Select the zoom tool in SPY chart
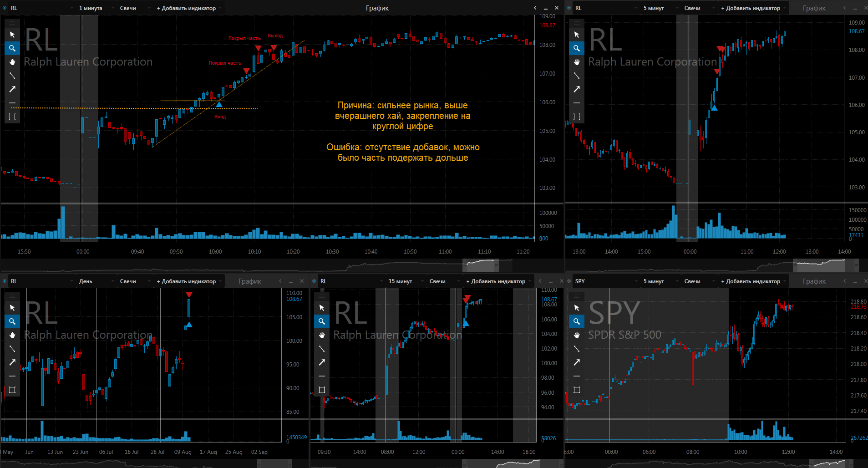Image resolution: width=868 pixels, height=468 pixels. (577, 321)
